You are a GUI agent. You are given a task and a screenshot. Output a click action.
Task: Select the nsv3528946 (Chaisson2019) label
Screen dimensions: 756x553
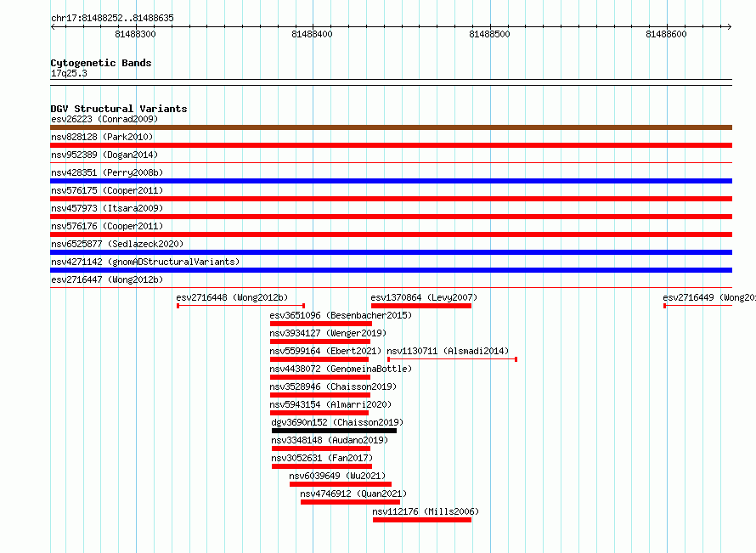333,387
